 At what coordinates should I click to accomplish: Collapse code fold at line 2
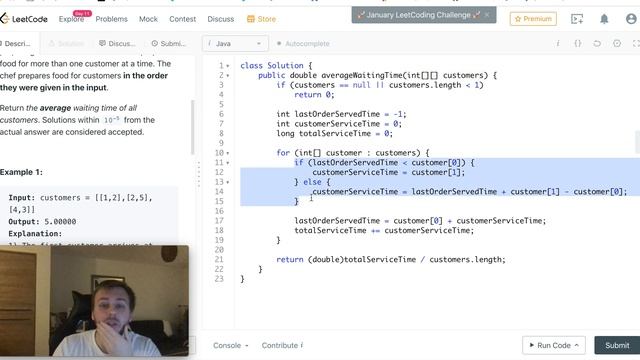228,76
